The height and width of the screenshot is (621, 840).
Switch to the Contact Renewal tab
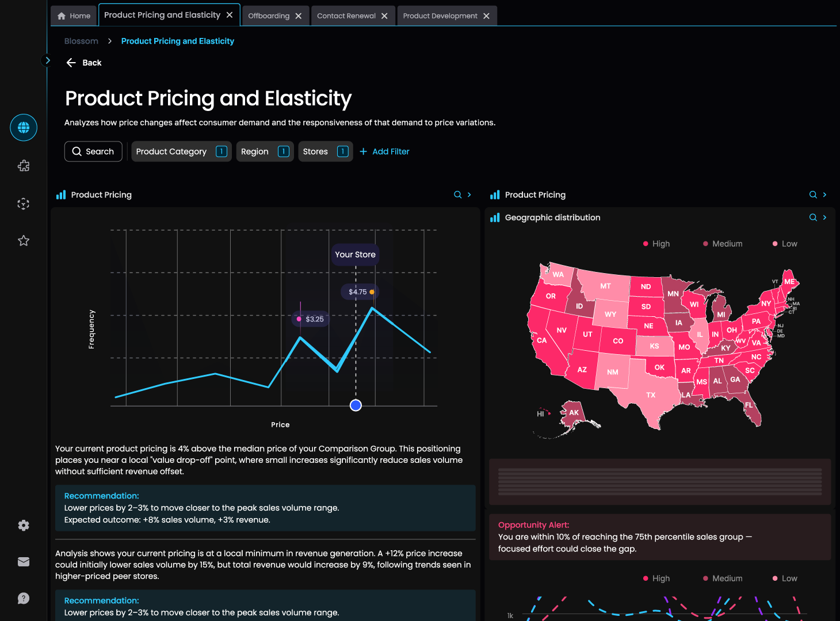tap(346, 16)
